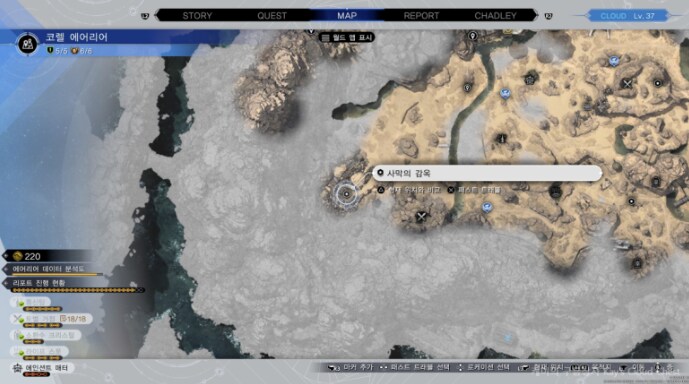Click the R2 next-tab trigger icon
The height and width of the screenshot is (384, 689).
548,16
